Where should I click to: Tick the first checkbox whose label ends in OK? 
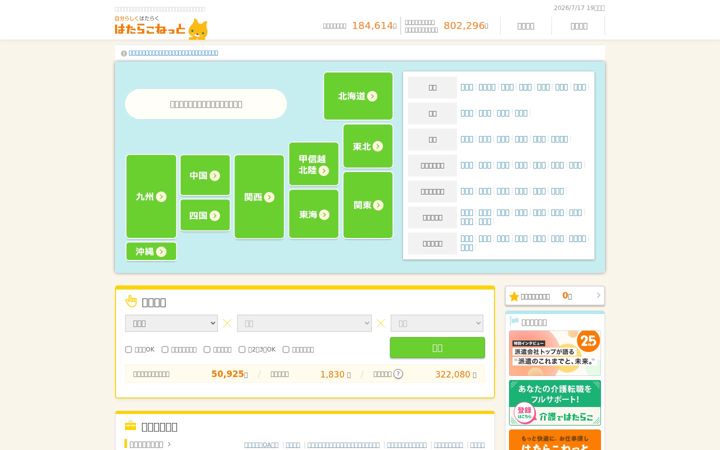129,349
